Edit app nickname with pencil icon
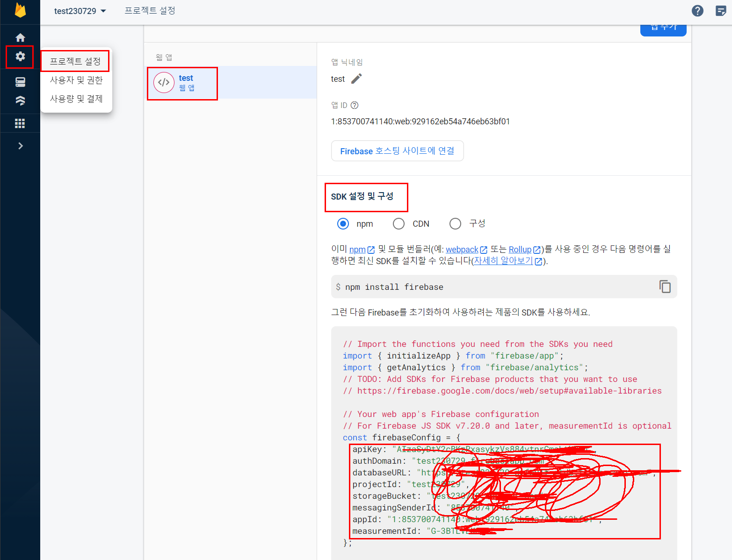Image resolution: width=732 pixels, height=560 pixels. pos(356,79)
